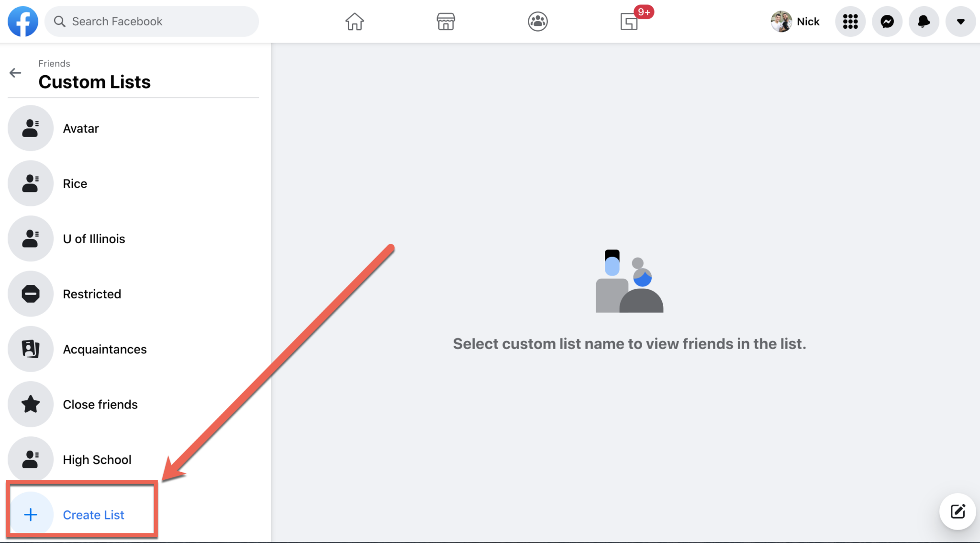Select the Close friends star icon
Viewport: 980px width, 543px height.
pos(31,404)
